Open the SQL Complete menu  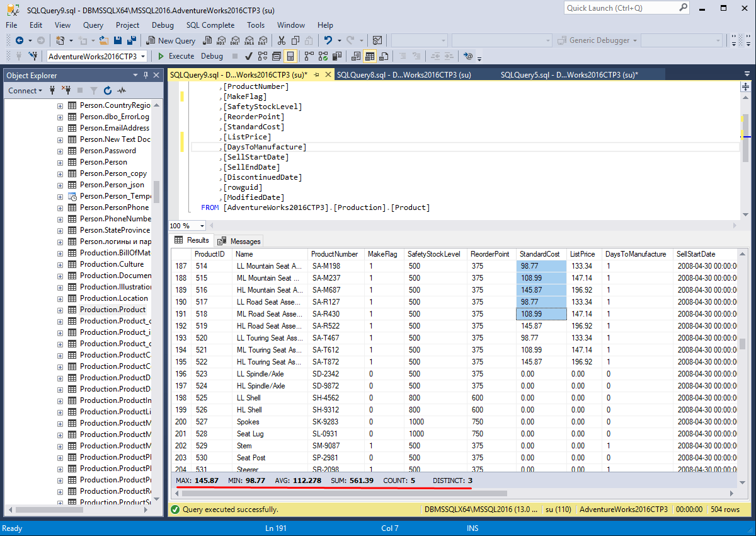click(x=210, y=25)
